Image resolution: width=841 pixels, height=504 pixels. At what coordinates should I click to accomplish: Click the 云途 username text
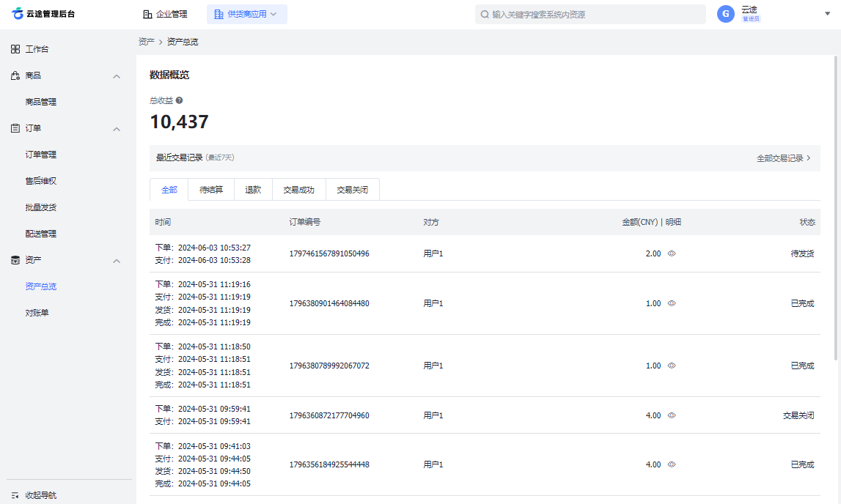(x=749, y=10)
